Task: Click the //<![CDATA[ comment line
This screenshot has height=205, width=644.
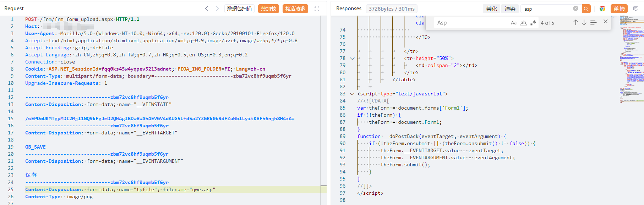Action: point(373,101)
